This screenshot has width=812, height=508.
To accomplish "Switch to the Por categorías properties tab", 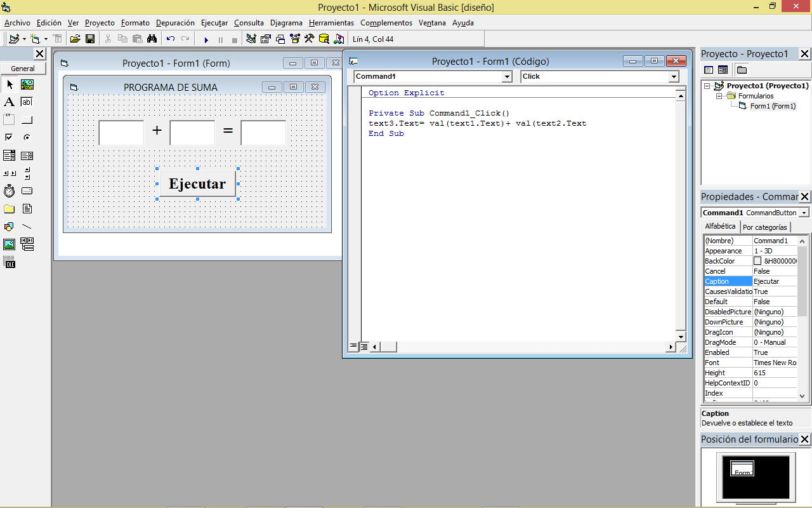I will tap(765, 227).
